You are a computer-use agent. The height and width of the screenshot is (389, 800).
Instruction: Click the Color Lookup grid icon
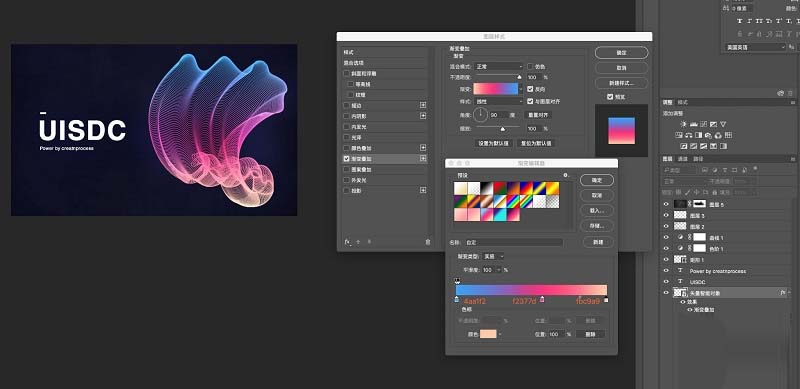coord(729,135)
